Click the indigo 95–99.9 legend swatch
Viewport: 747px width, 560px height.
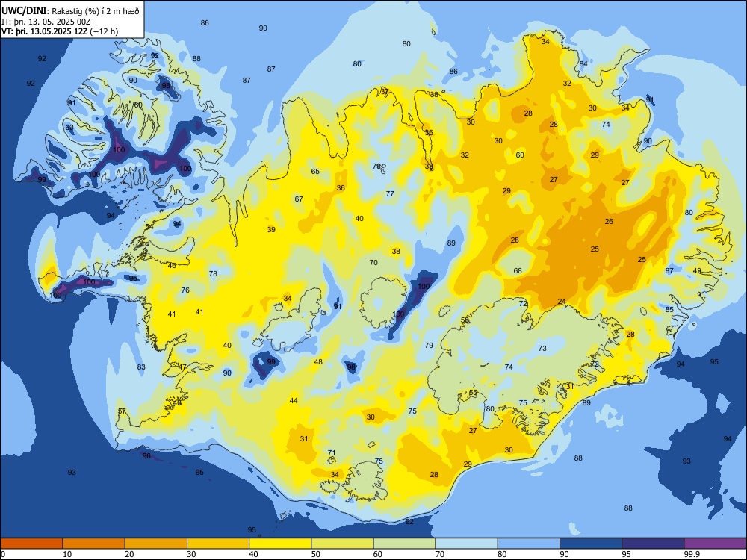tap(653, 544)
